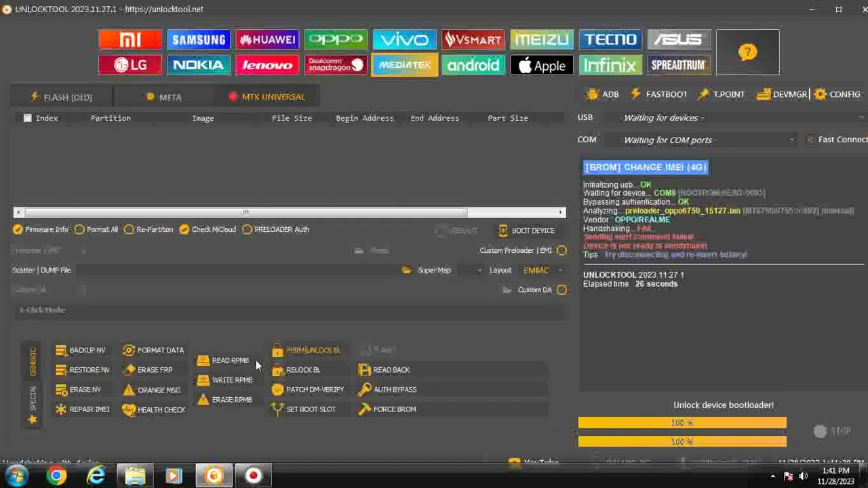Viewport: 868px width, 488px height.
Task: Select the Vsmart brand logo
Action: 473,40
